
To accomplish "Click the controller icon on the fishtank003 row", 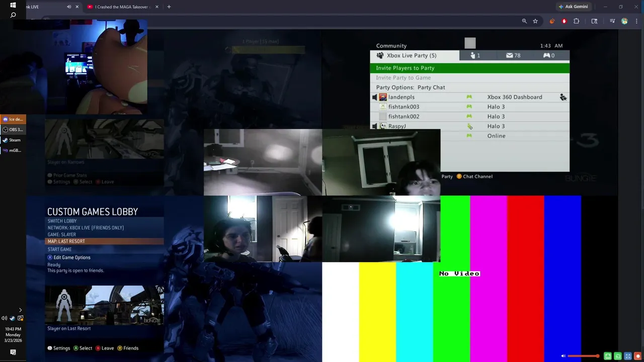I will [469, 107].
